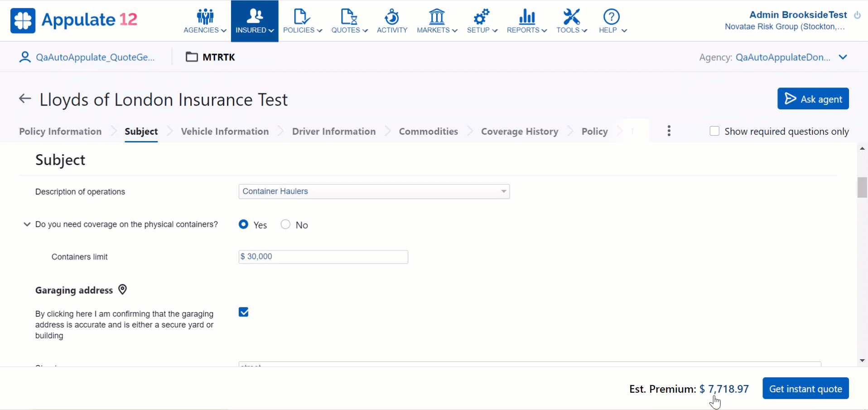Open Description of operations dropdown
This screenshot has height=410, width=868.
503,191
